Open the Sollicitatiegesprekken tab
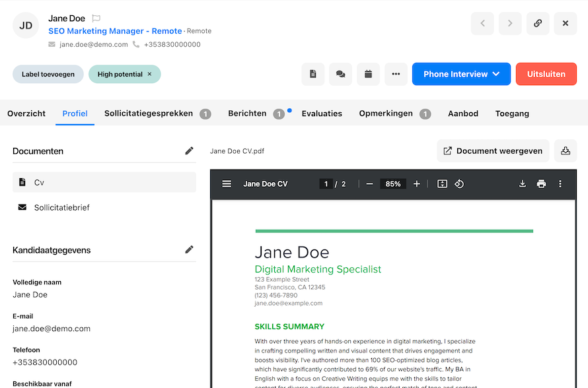The height and width of the screenshot is (388, 588). tap(157, 113)
